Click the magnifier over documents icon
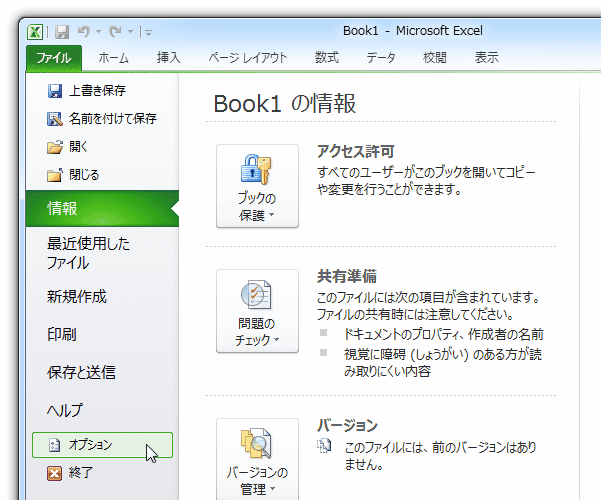This screenshot has width=601, height=500. click(x=256, y=443)
